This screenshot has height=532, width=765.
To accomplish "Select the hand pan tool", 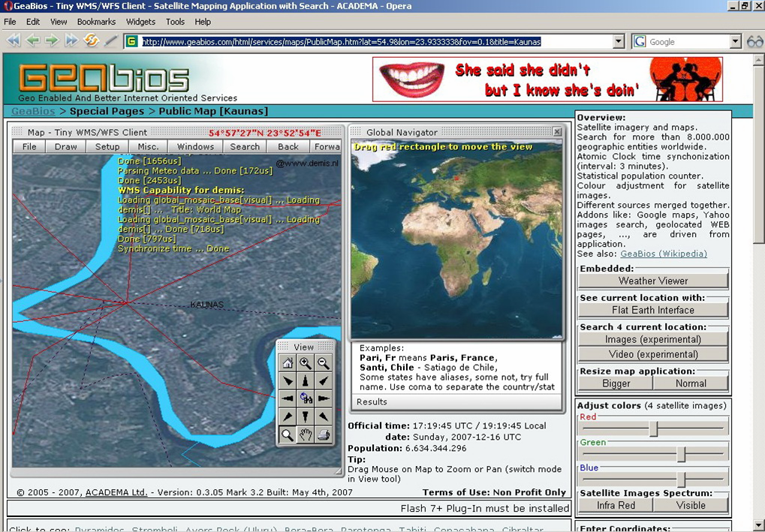I will [306, 434].
